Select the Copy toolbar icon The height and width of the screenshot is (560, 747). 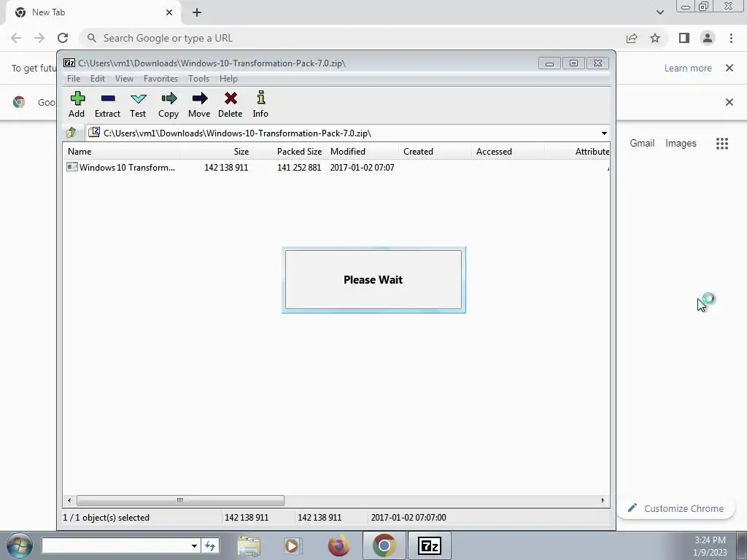click(x=169, y=104)
